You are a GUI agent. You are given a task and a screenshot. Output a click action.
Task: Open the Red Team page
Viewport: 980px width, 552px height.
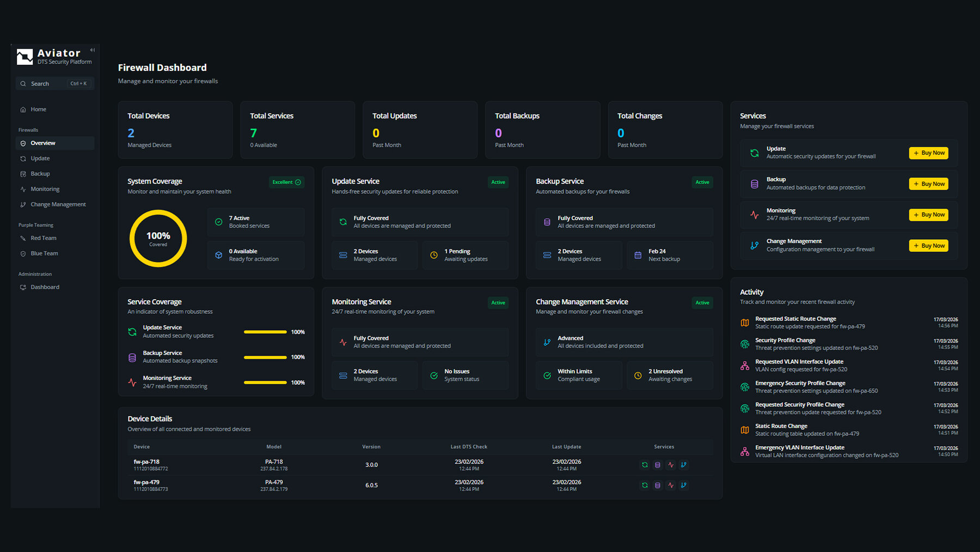pyautogui.click(x=44, y=238)
